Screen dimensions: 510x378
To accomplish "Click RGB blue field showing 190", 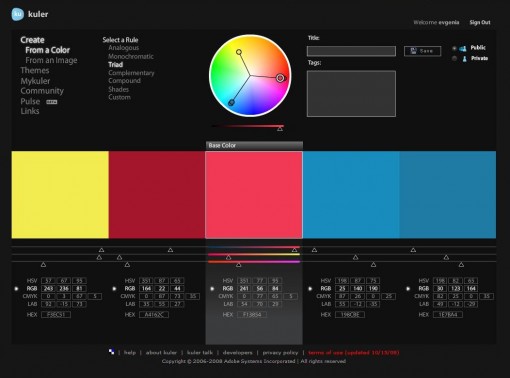I will [373, 289].
